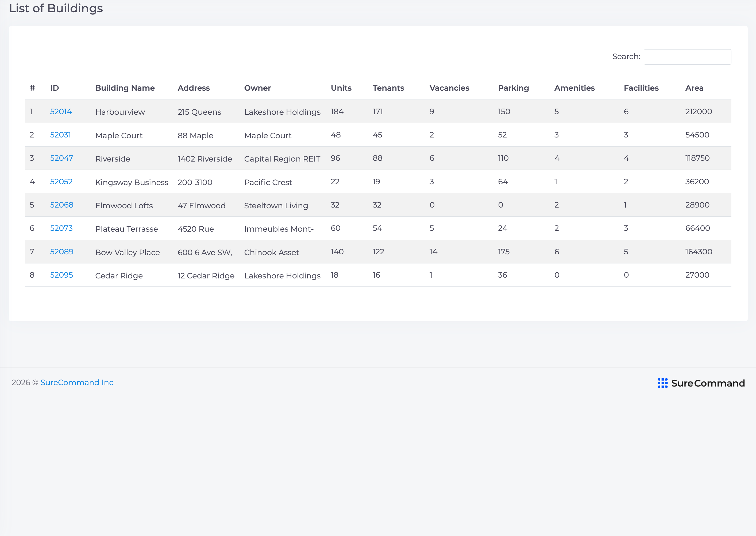This screenshot has height=536, width=756.
Task: Open building ID 52068 link
Action: pyautogui.click(x=62, y=205)
